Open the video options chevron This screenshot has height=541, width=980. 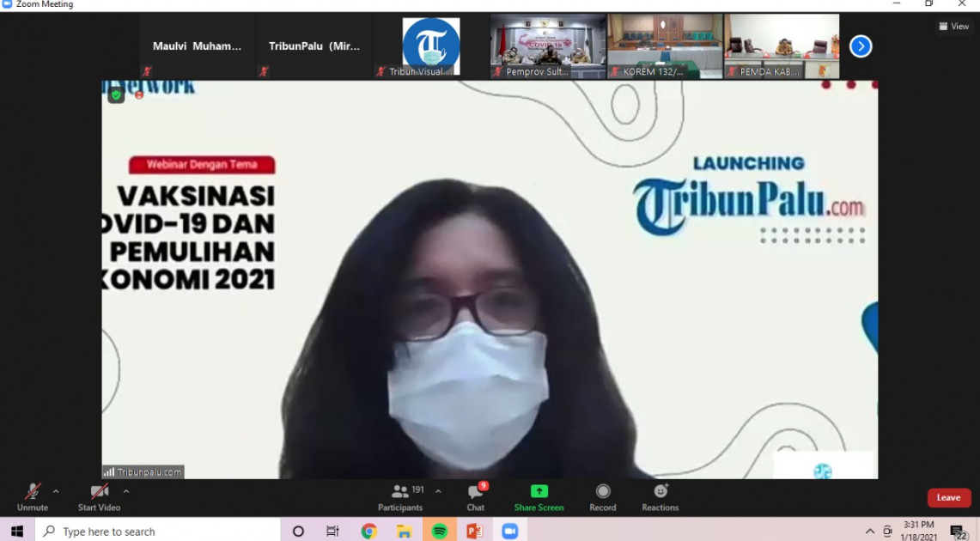point(125,491)
